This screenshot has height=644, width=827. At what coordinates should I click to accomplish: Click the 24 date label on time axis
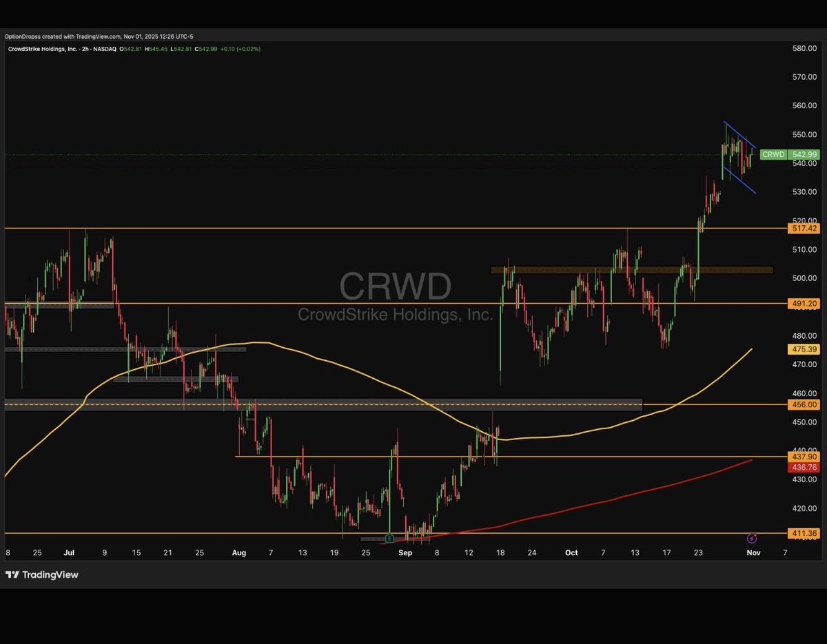(x=531, y=552)
